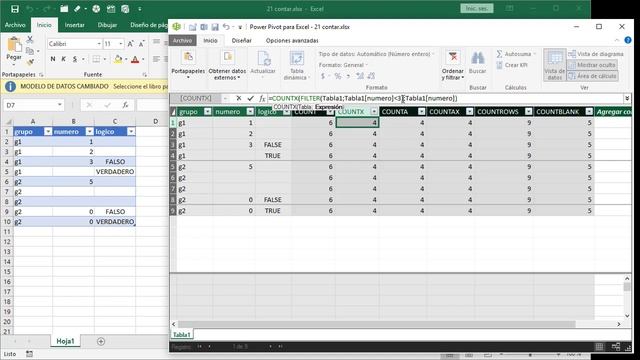Cancel formula with X in Power Pivot
Screen dimensions: 640x360
point(239,98)
